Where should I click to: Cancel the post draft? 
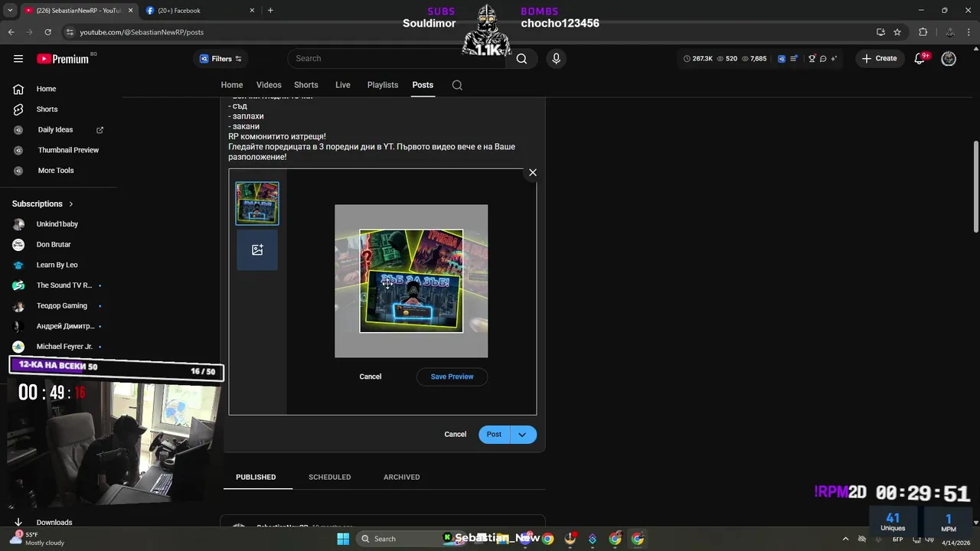coord(455,435)
